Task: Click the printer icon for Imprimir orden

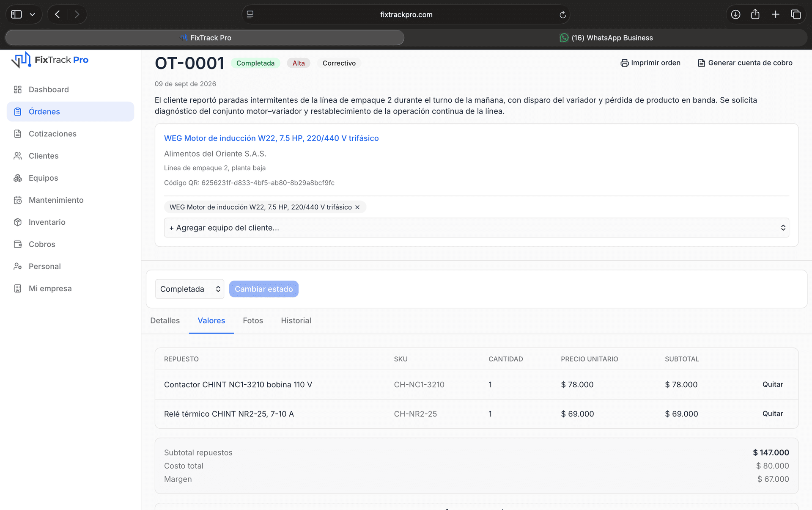Action: point(624,63)
